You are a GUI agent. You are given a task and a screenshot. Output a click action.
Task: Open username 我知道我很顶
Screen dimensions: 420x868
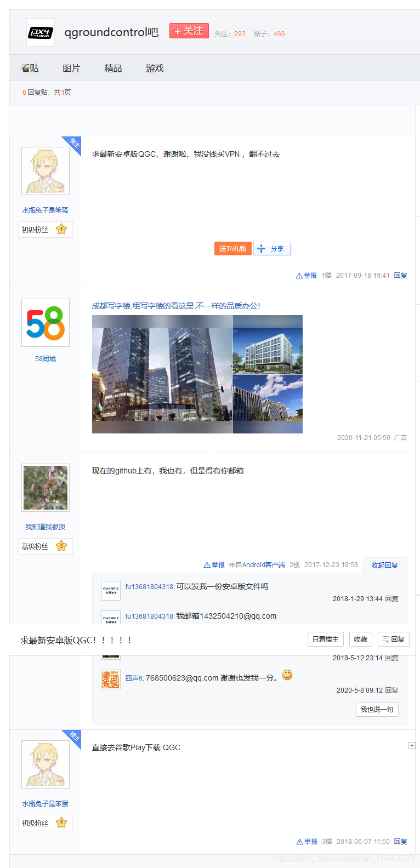pyautogui.click(x=46, y=527)
